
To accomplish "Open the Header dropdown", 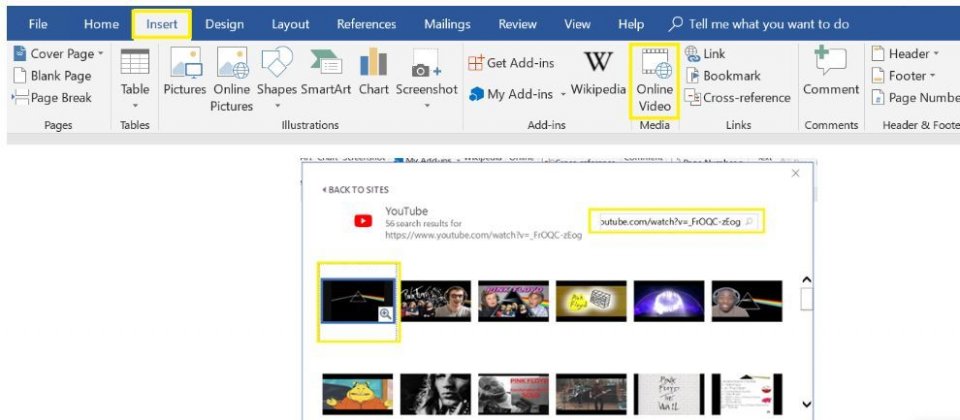I will [x=906, y=54].
